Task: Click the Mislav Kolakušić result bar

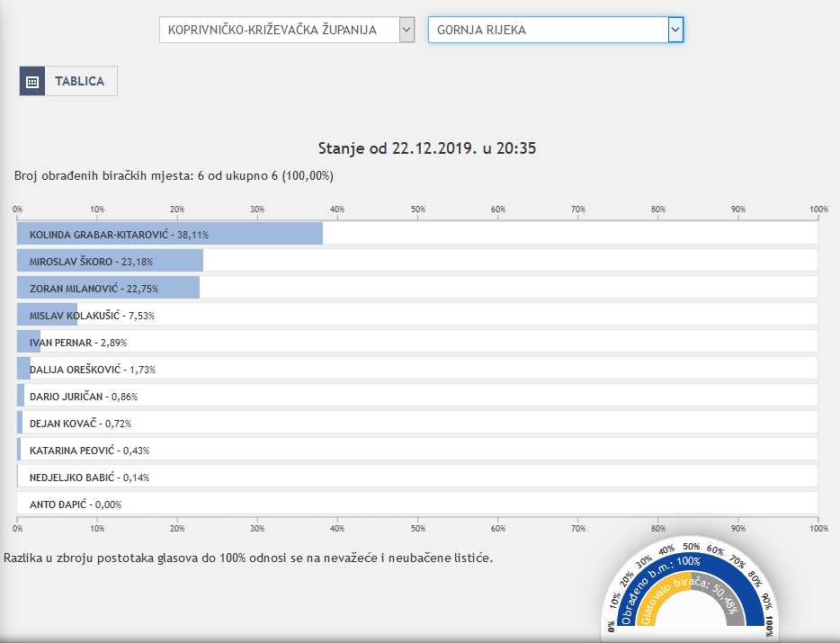Action: click(47, 315)
